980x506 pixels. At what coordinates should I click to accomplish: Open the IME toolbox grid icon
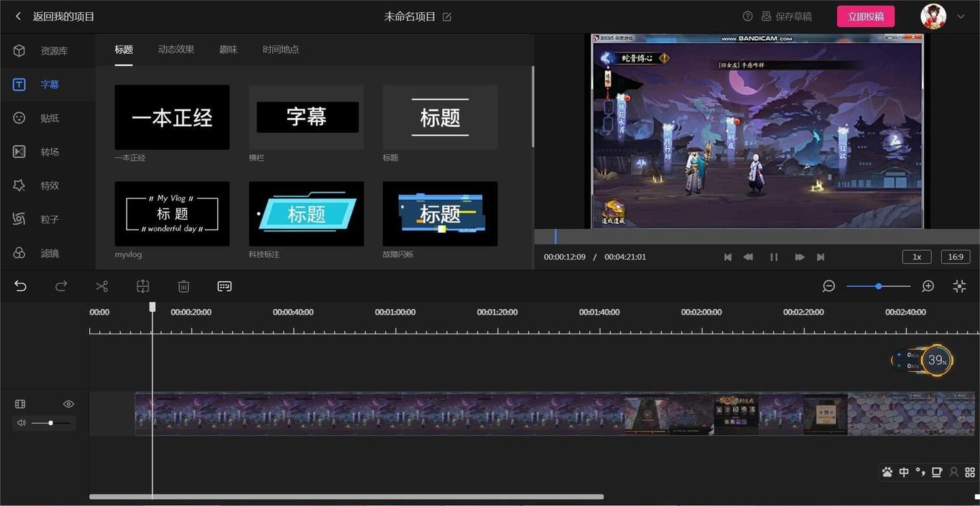coord(970,472)
